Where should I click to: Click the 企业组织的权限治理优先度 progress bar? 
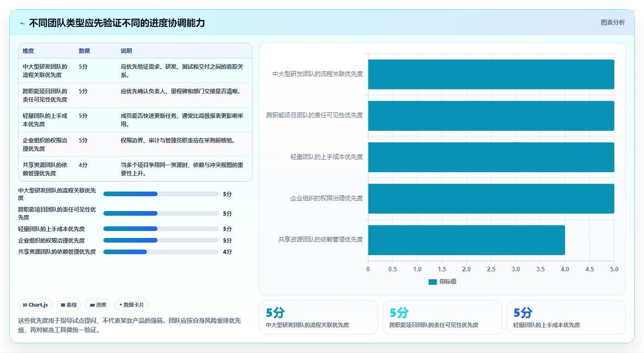click(x=161, y=240)
